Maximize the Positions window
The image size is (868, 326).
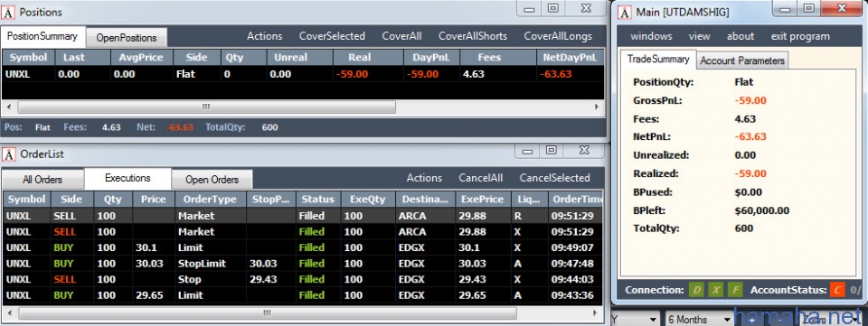click(x=552, y=8)
